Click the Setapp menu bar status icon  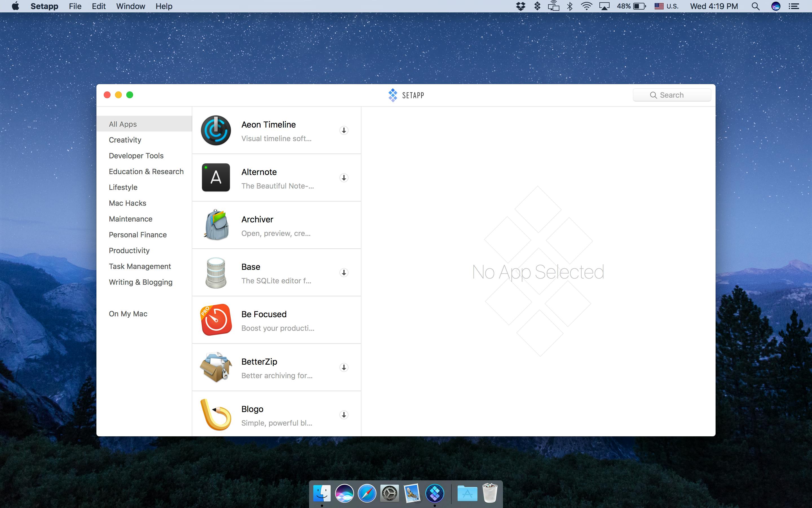[x=537, y=6]
